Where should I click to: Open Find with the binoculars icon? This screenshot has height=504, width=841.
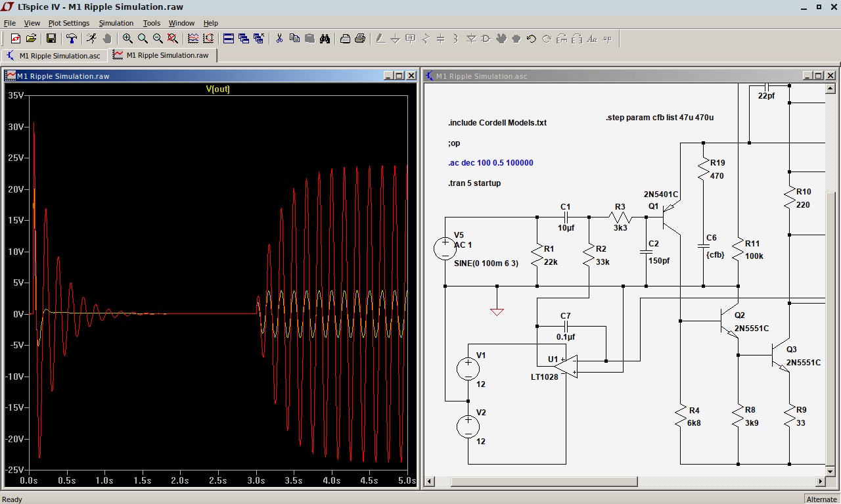click(x=325, y=39)
